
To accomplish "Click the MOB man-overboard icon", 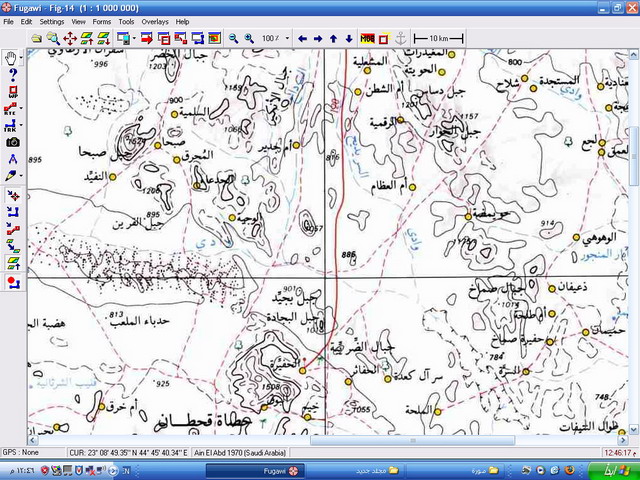I will (x=367, y=39).
